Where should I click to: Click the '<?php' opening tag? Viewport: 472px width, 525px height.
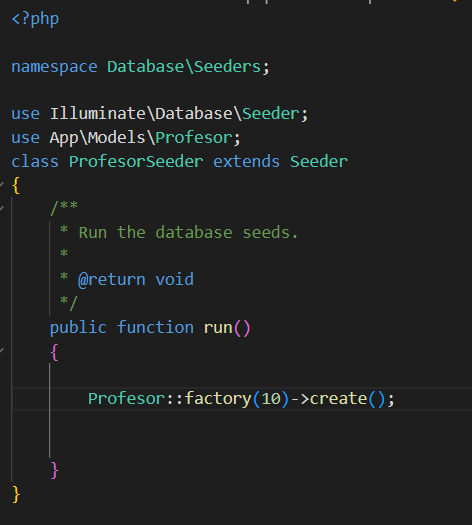[x=35, y=18]
